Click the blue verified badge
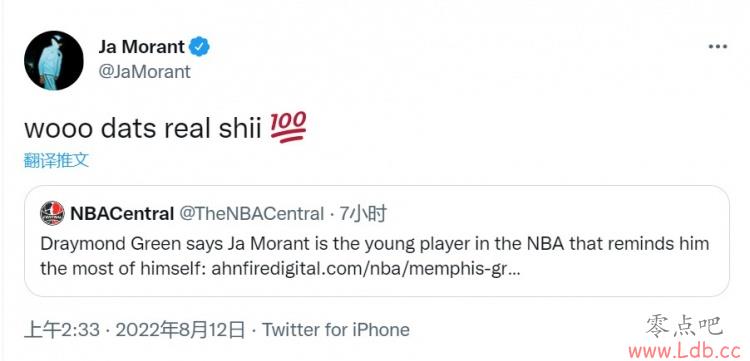 [x=199, y=47]
